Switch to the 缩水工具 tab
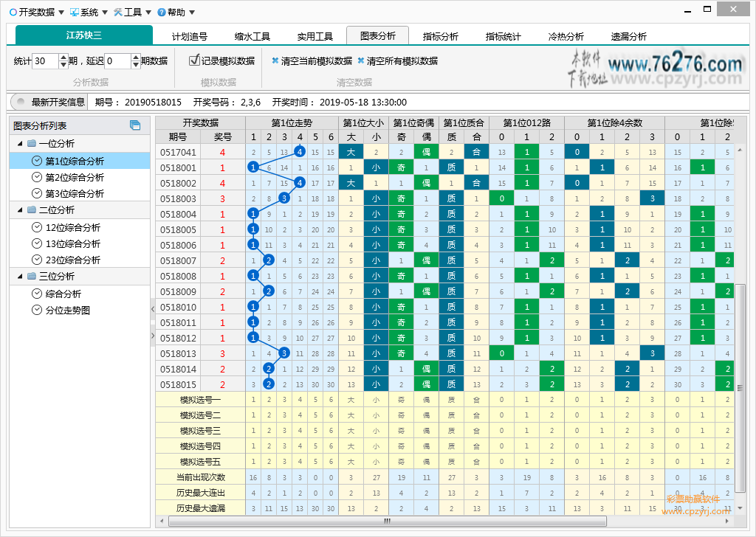The image size is (756, 537). (252, 36)
